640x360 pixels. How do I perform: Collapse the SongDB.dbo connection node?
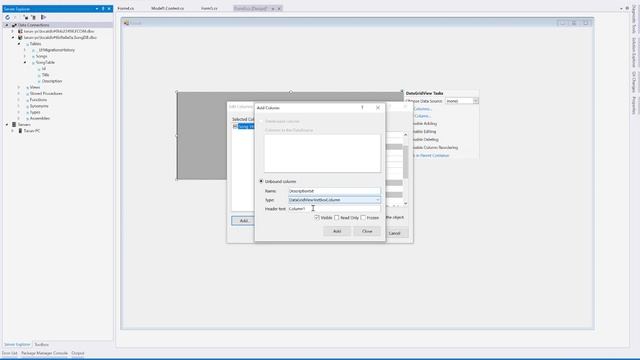[13, 38]
